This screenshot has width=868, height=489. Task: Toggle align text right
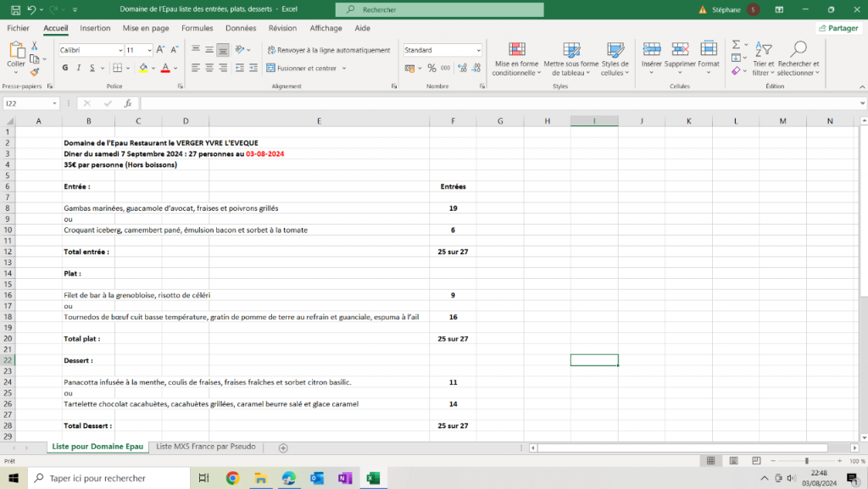223,68
